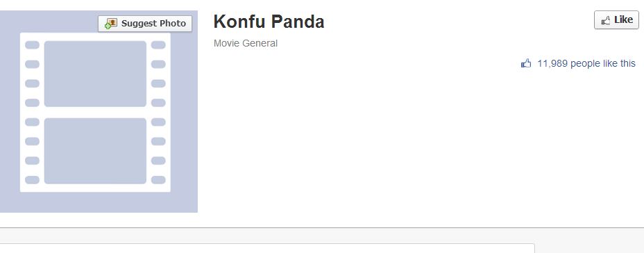Click the photo-plus icon in Suggest Photo
Image resolution: width=644 pixels, height=253 pixels.
click(x=111, y=24)
